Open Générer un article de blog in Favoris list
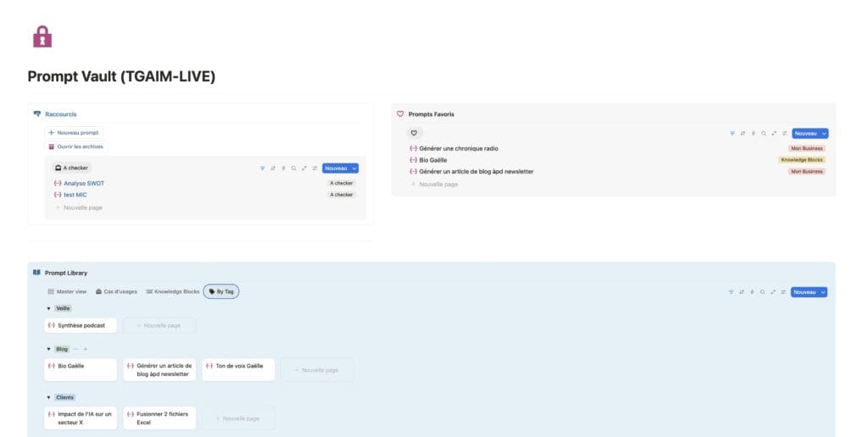The image size is (868, 437). (476, 171)
